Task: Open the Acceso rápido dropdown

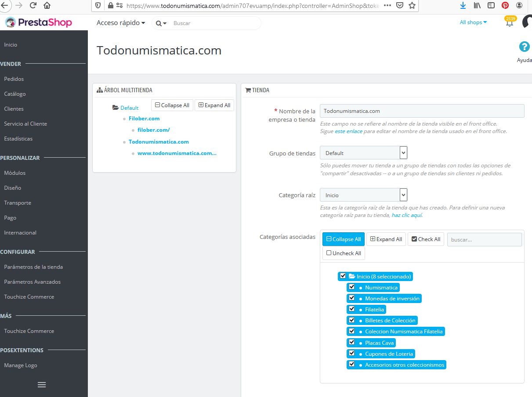Action: 121,23
